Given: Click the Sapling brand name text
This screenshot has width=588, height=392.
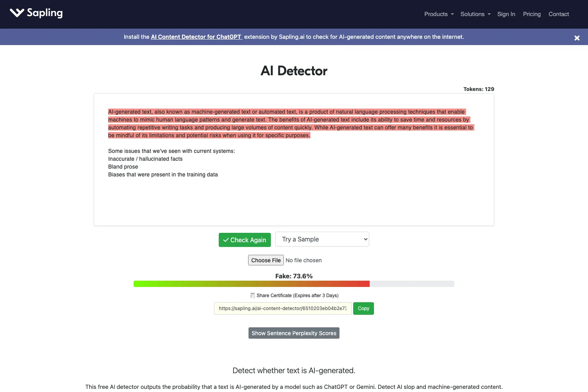Looking at the screenshot, I should (45, 13).
